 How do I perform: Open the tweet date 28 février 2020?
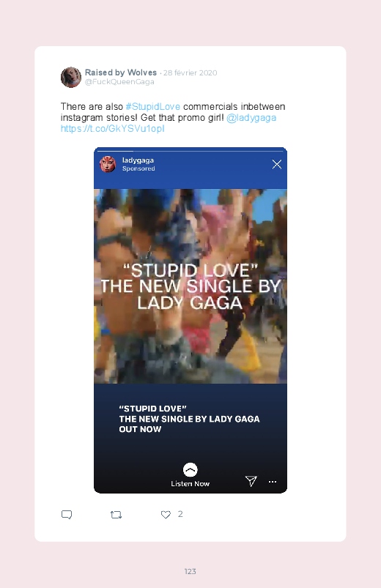coord(190,72)
